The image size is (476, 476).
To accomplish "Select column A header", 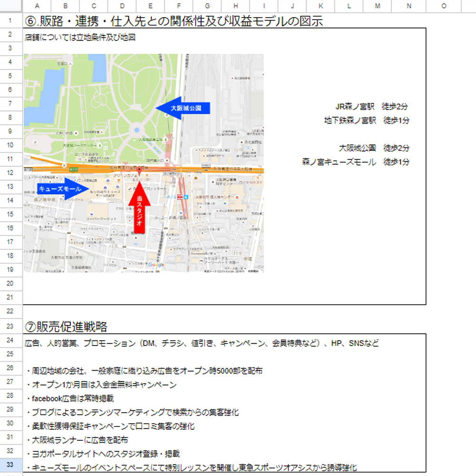I will (x=37, y=6).
